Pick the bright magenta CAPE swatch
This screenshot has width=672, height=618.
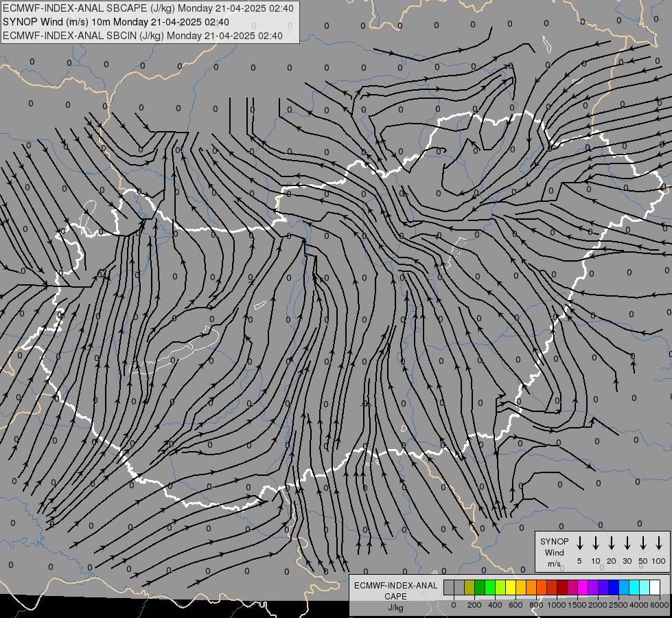(583, 587)
